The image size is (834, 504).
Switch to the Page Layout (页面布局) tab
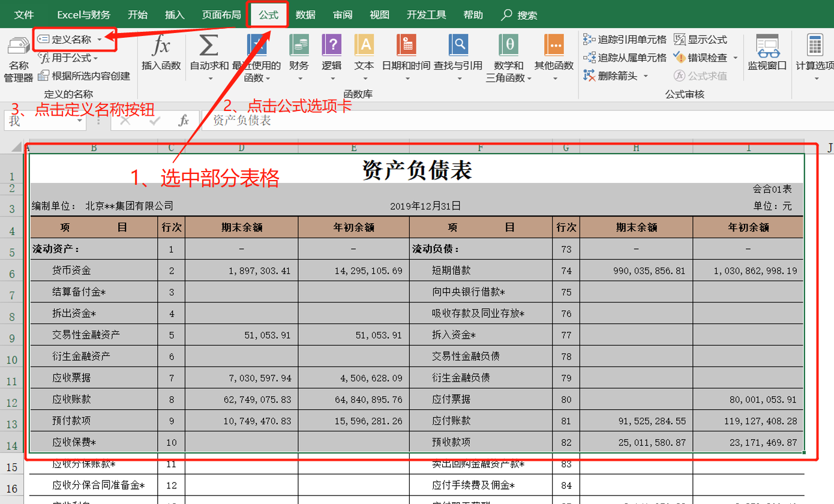click(x=221, y=15)
